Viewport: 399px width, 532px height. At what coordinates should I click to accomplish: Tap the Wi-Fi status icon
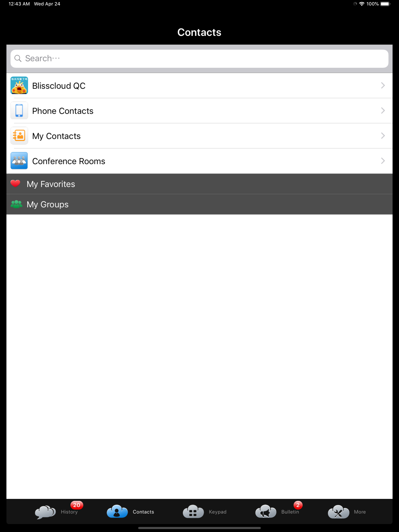click(x=361, y=4)
